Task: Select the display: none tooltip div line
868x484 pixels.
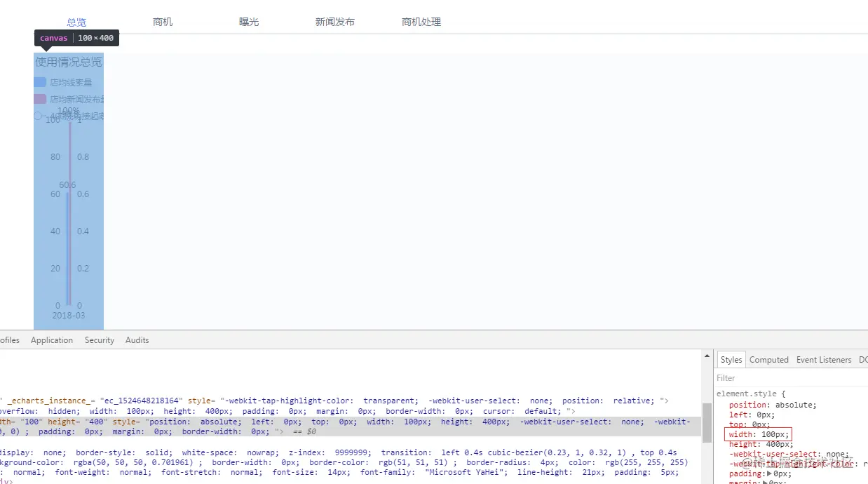Action: click(344, 462)
